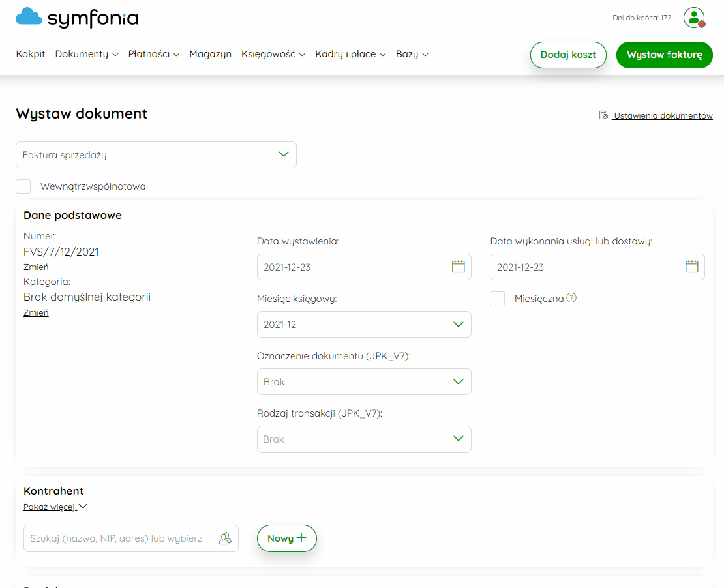724x588 pixels.
Task: Open the Oznaczenie dokumentu (JPK_V7) dropdown
Action: 364,382
